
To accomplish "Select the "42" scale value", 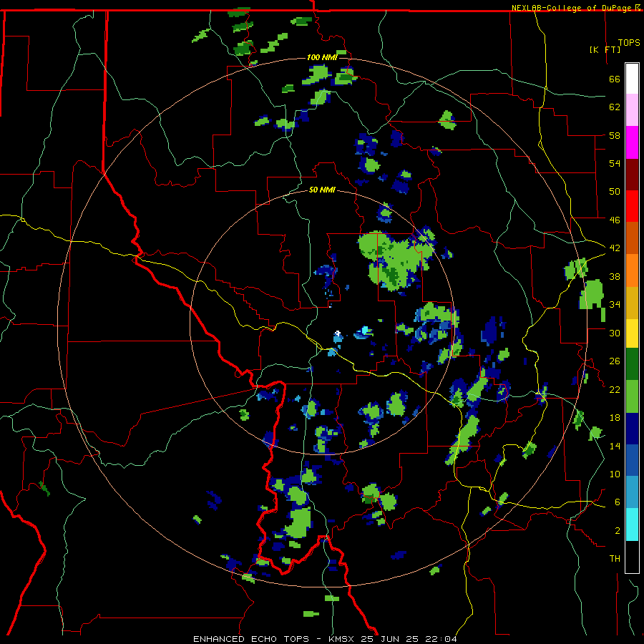I will pyautogui.click(x=615, y=248).
